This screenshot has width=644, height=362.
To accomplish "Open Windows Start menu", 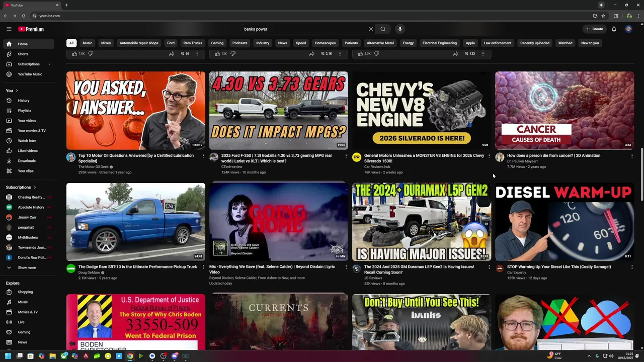I will click(x=8, y=356).
